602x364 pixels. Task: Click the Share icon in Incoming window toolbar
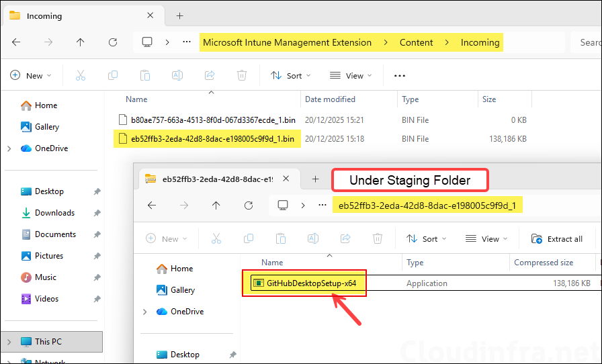210,76
